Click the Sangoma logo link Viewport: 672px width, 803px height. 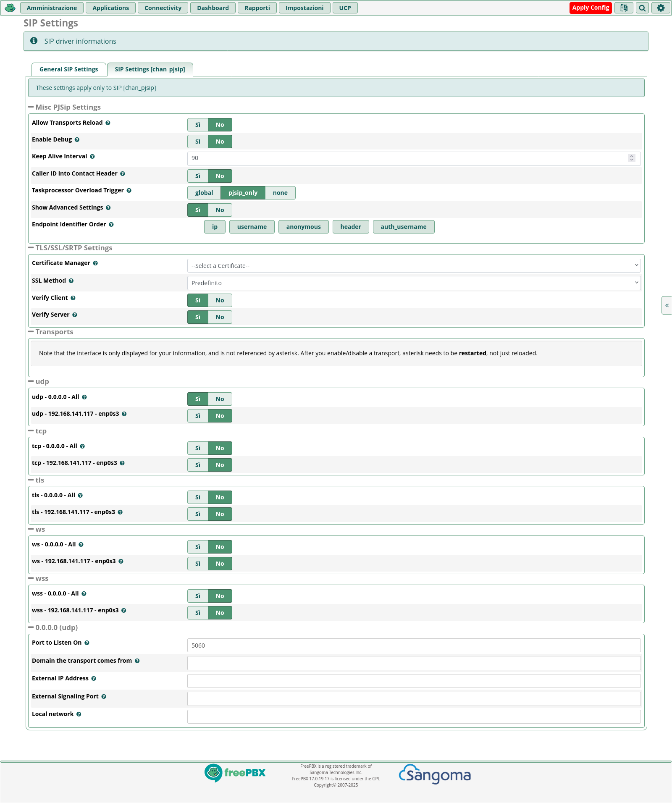(x=435, y=774)
